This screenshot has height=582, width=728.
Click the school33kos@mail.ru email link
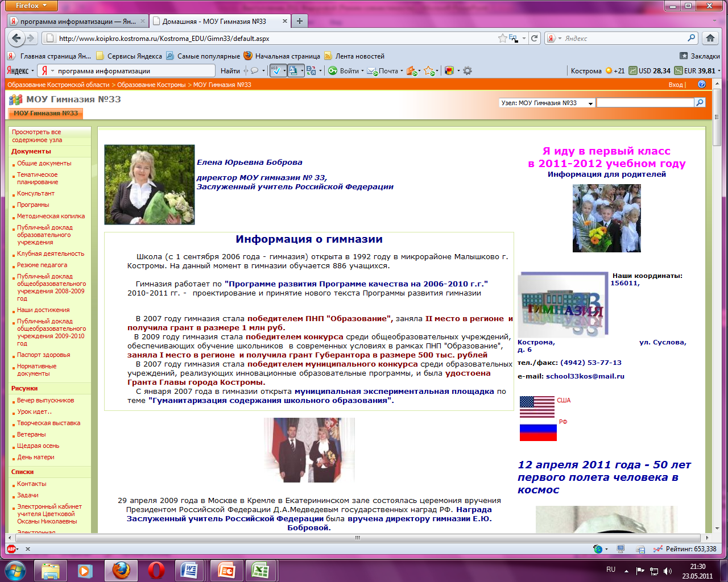pyautogui.click(x=585, y=376)
